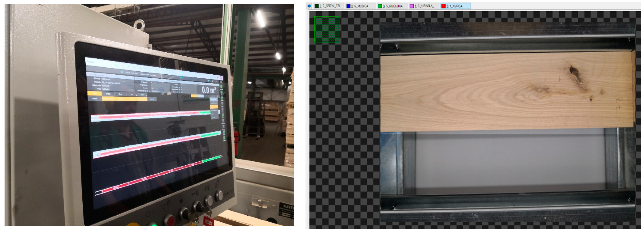This screenshot has width=644, height=233.
Task: Click the yellow highlighted item in the side popup menu
Action: click(x=214, y=107)
